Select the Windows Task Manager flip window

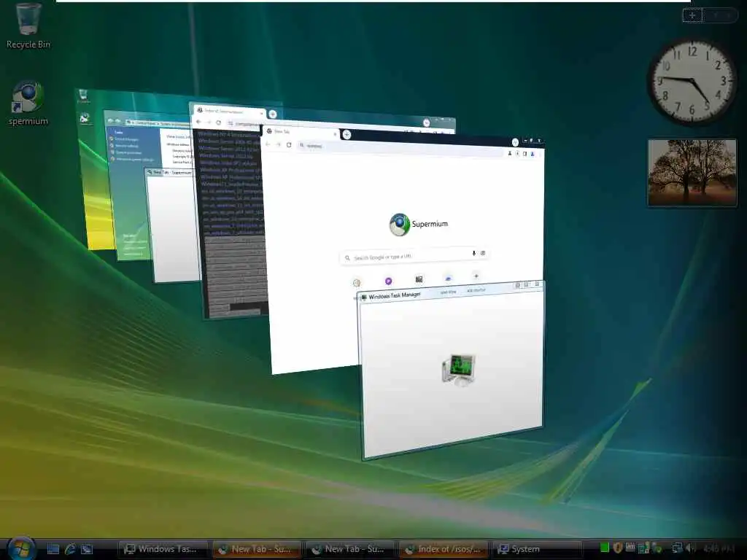[x=451, y=371]
